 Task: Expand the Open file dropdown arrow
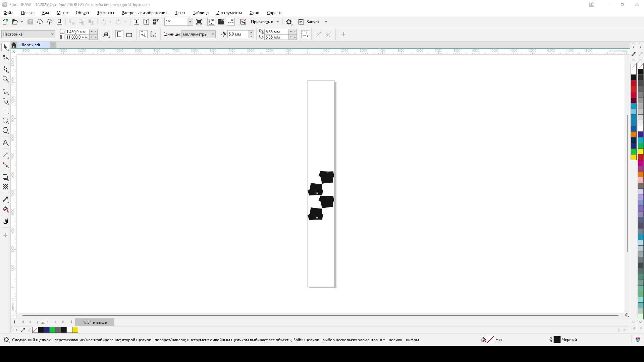tap(22, 22)
